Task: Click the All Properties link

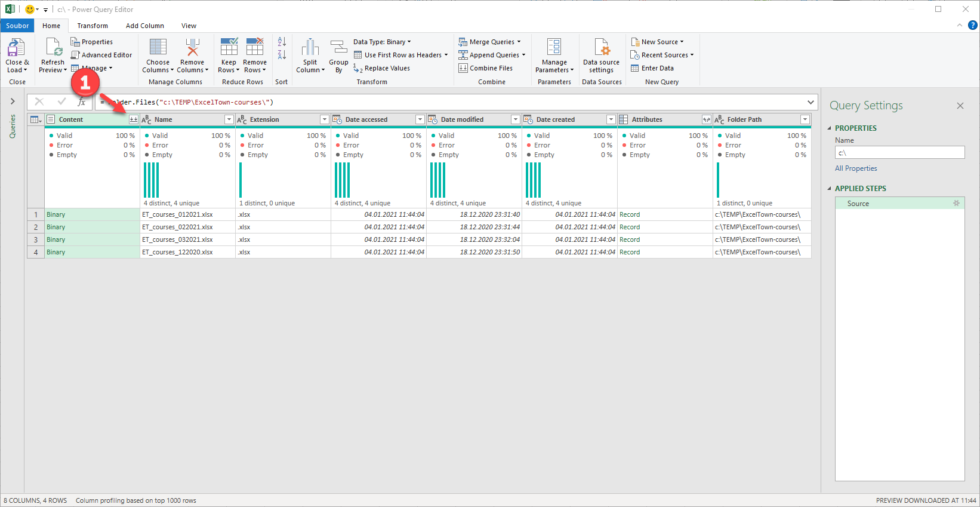Action: coord(856,168)
